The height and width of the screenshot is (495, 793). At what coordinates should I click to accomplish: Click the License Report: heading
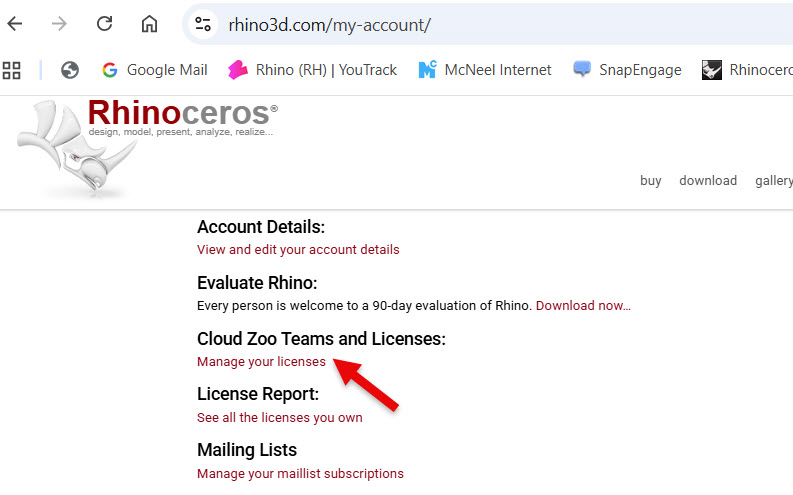pos(258,394)
